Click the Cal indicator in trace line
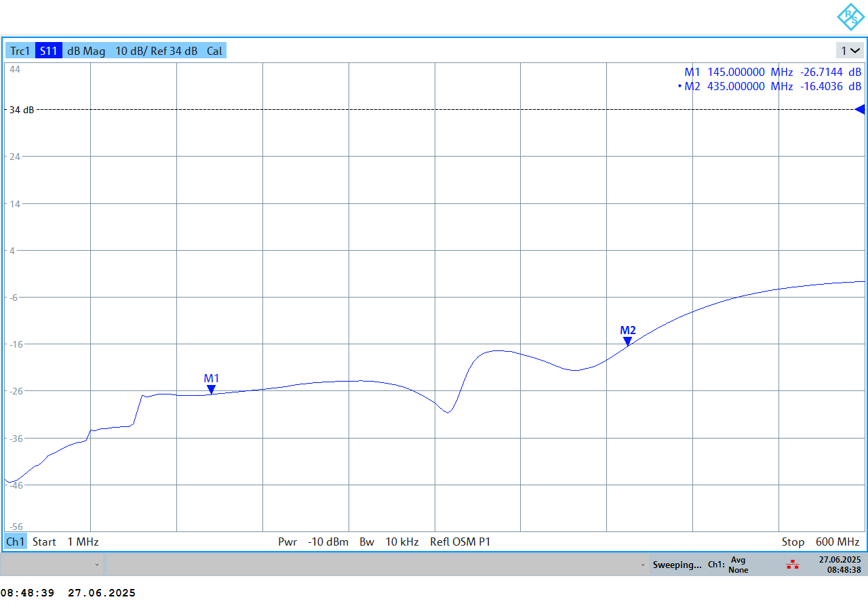868x610 pixels. (214, 51)
